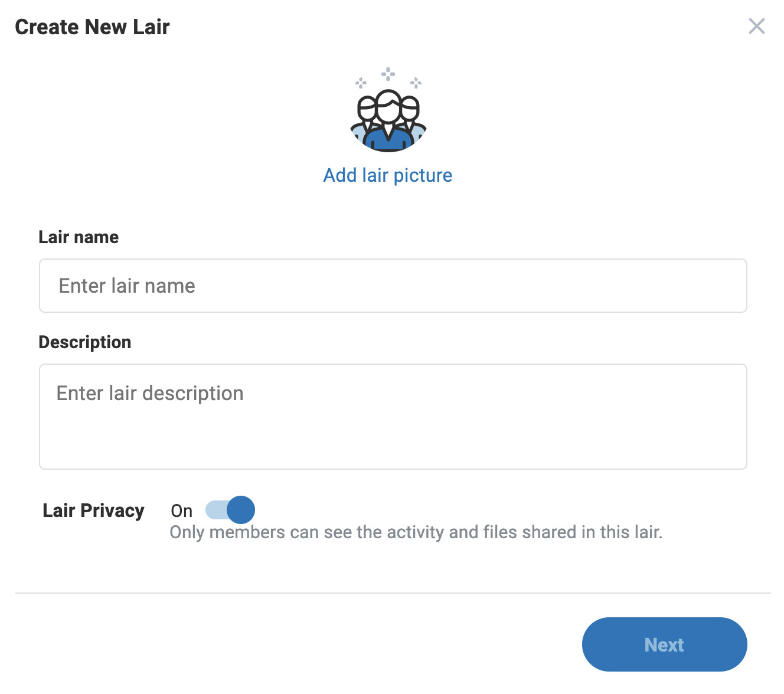Viewport: 784px width, 694px height.
Task: Close the Create New Lair dialog
Action: pyautogui.click(x=756, y=27)
